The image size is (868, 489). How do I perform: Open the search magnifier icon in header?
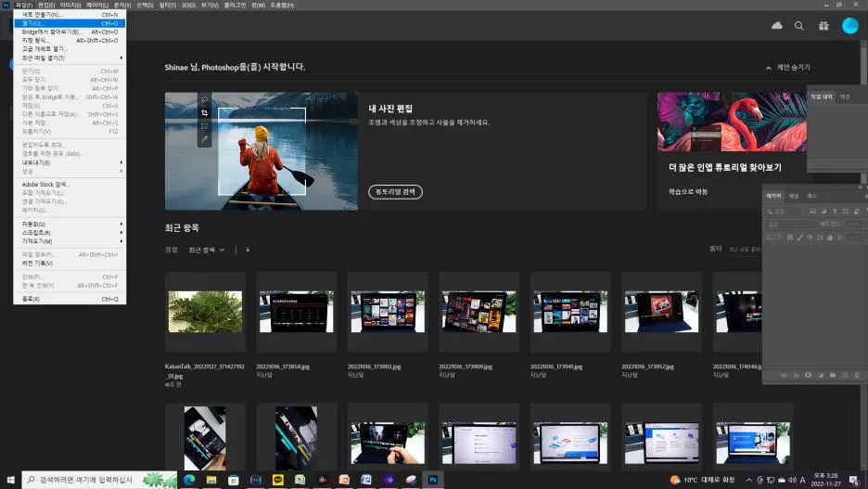[x=799, y=25]
